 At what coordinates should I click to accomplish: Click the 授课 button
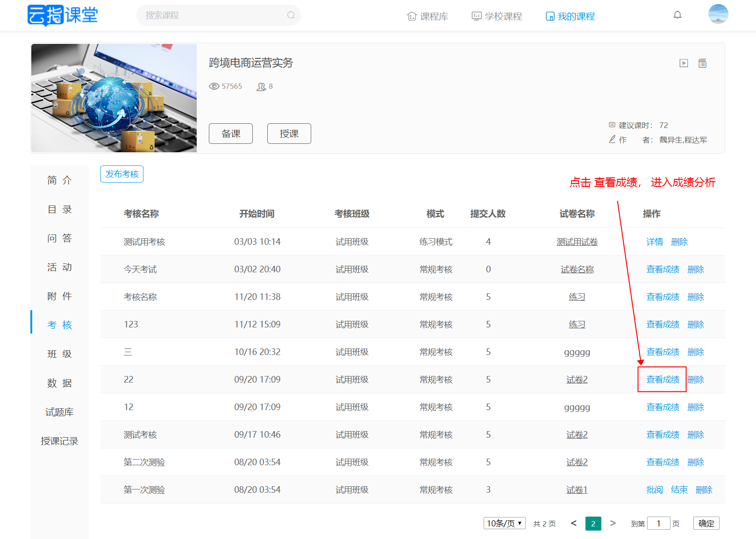(x=289, y=134)
